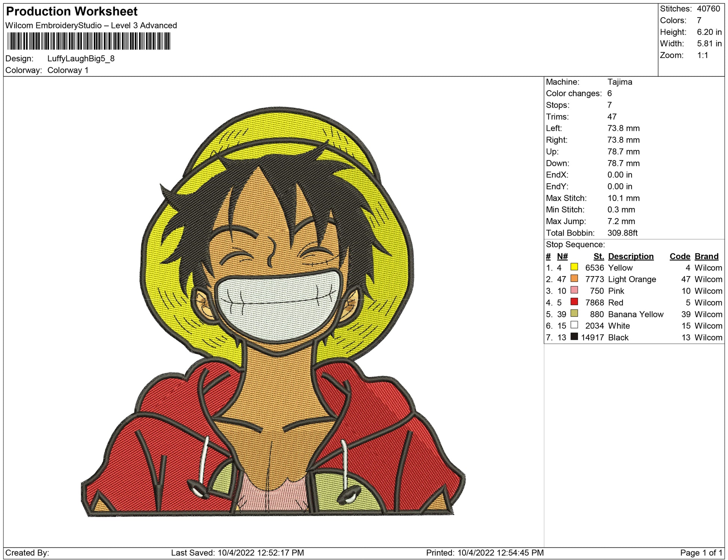The height and width of the screenshot is (560, 728).
Task: Click the design name LuffyLaughBig5_8
Action: pos(81,59)
